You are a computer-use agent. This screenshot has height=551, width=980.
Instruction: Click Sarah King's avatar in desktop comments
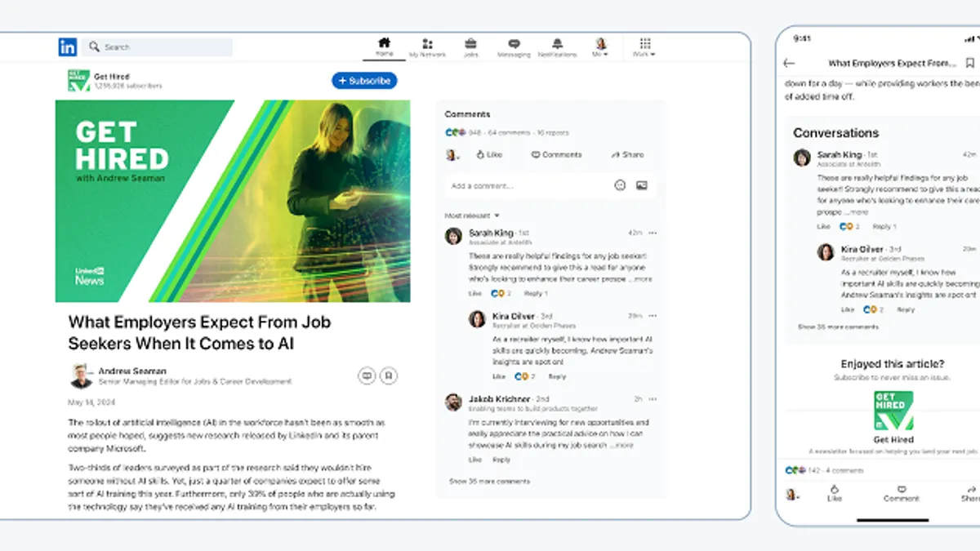point(453,237)
